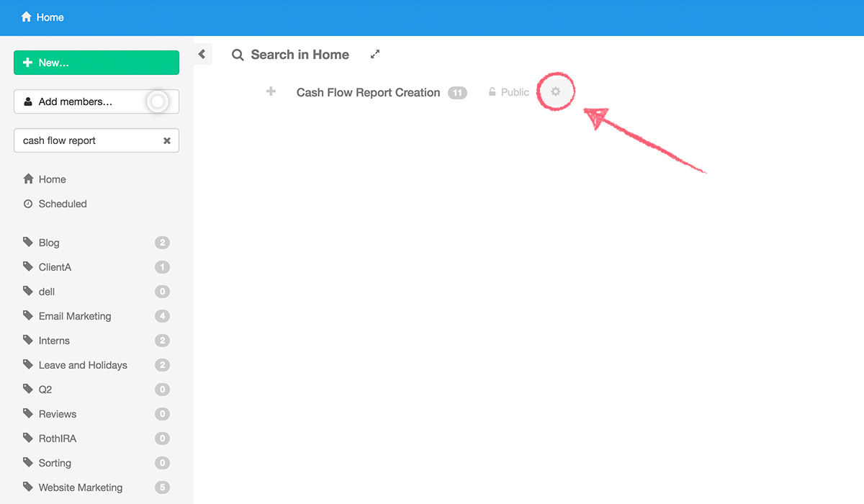Create a new item with the New button
The image size is (864, 504).
[96, 63]
